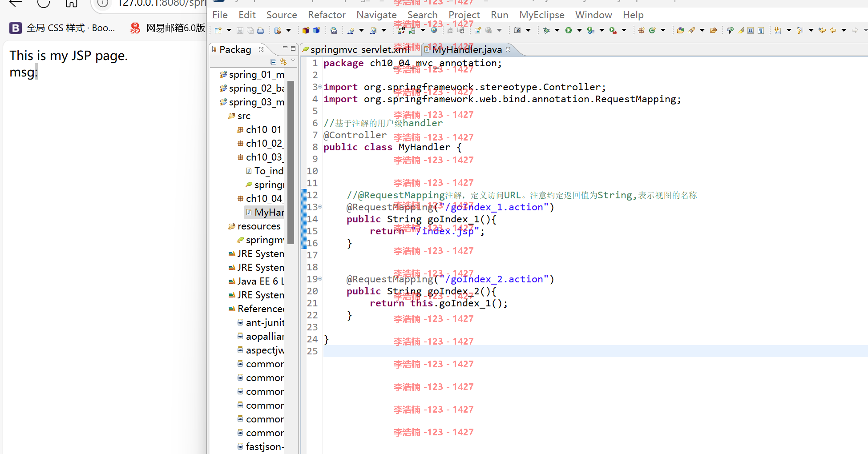
Task: Select spring_01_m project in tree
Action: pos(252,74)
